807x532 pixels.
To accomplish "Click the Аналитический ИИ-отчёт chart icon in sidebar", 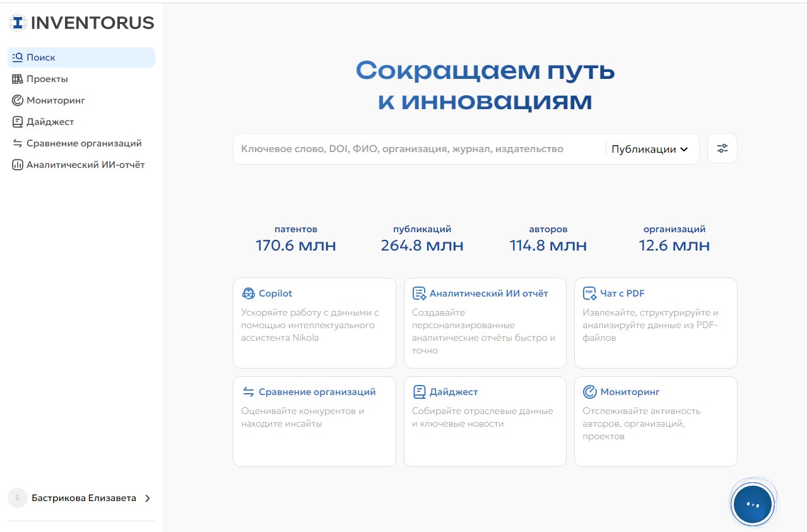I will (18, 165).
